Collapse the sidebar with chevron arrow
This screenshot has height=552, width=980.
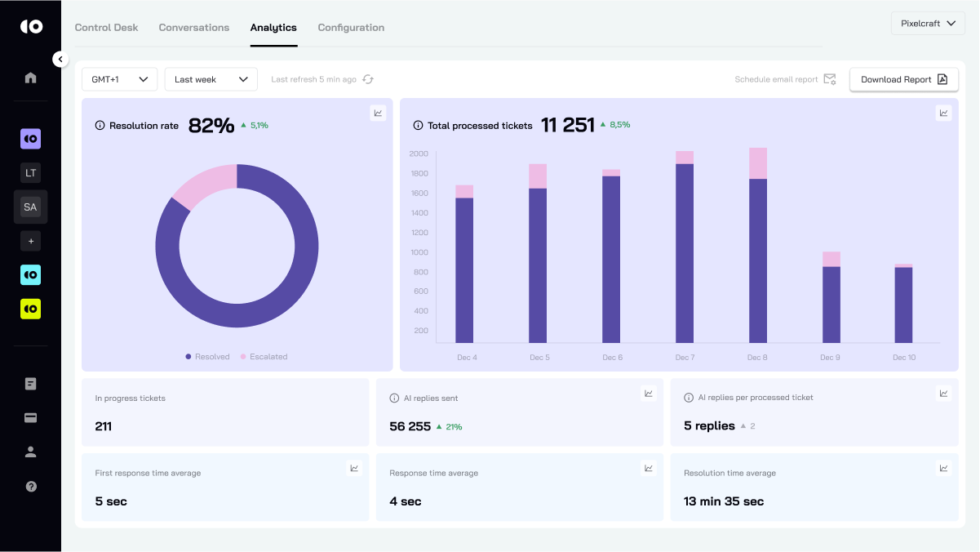(60, 59)
